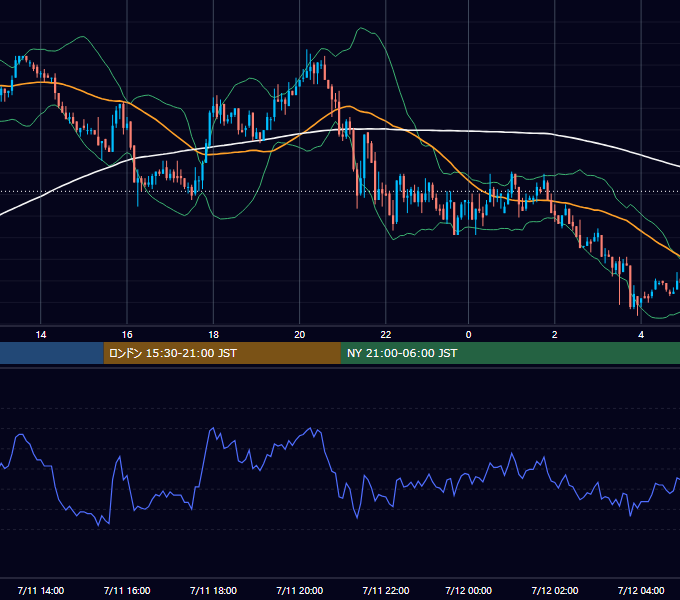680x600 pixels.
Task: Select the 18 hour label on price chart axis
Action: [213, 335]
